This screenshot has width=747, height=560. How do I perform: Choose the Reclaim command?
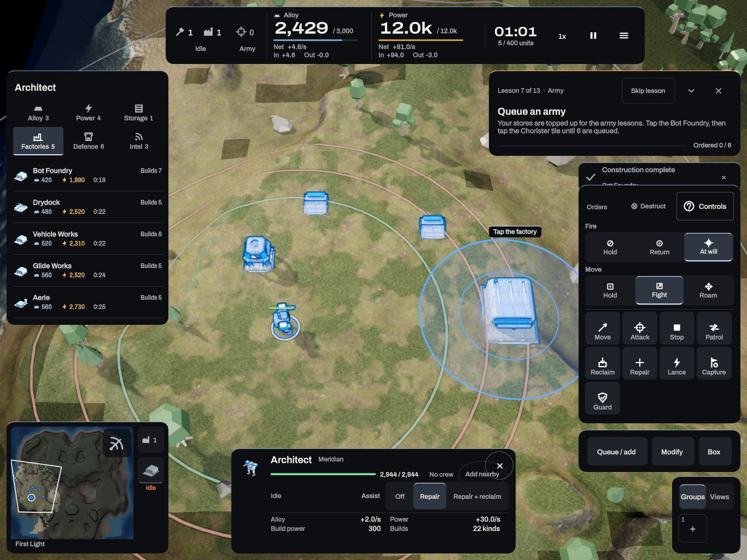click(x=602, y=363)
